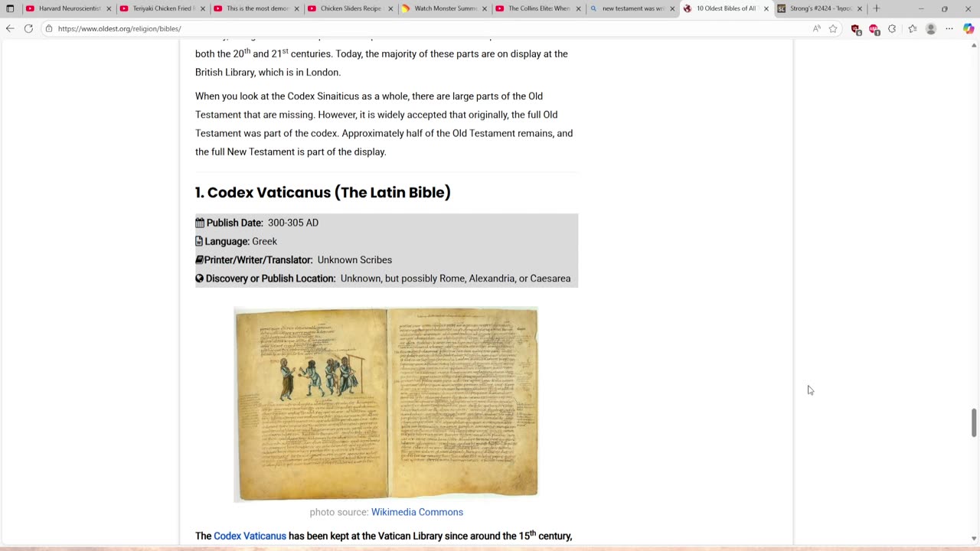The height and width of the screenshot is (551, 980).
Task: Click the 'Unknown Scribes' text
Action: [354, 260]
